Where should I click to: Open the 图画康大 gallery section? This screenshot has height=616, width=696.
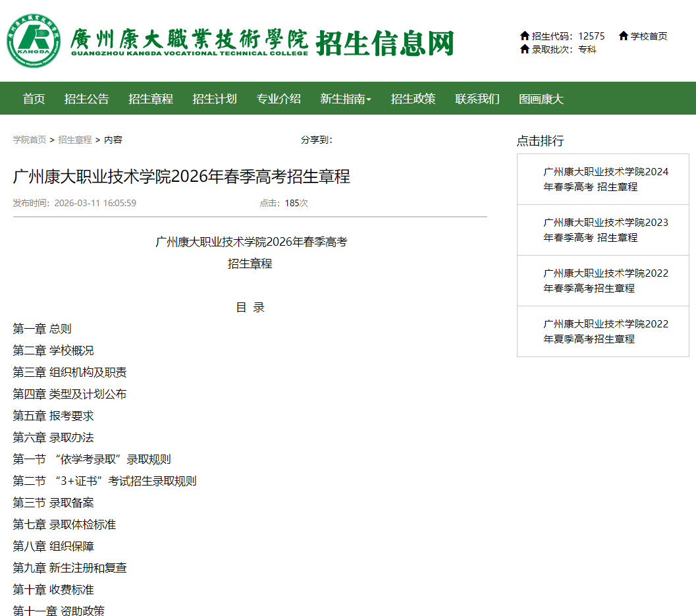click(x=540, y=98)
